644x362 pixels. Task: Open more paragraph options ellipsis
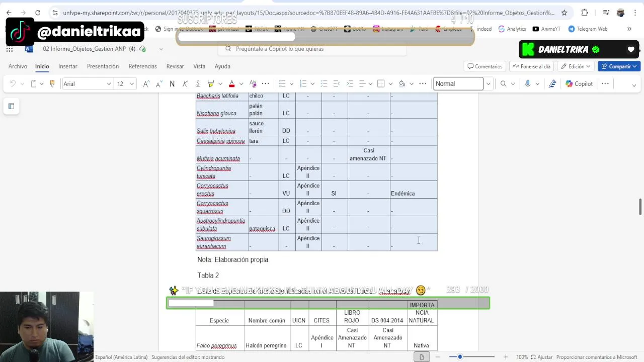coord(423,84)
